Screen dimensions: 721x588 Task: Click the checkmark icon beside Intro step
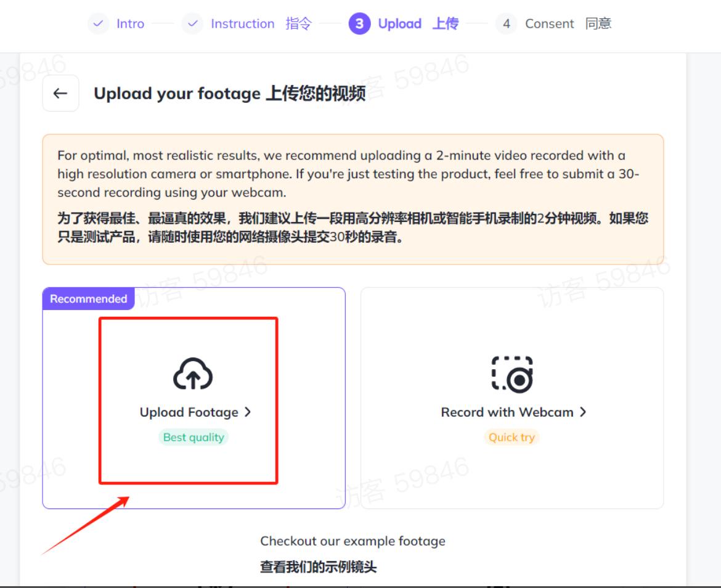pyautogui.click(x=99, y=23)
